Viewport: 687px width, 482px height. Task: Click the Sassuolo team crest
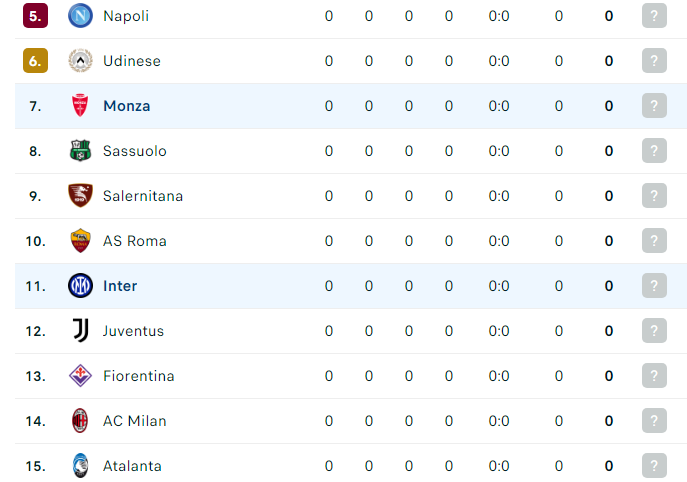pyautogui.click(x=80, y=151)
